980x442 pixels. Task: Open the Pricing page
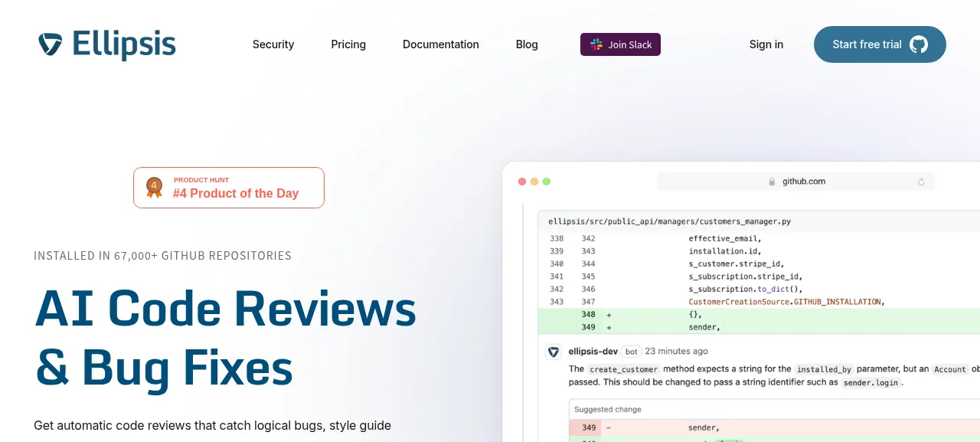[348, 44]
